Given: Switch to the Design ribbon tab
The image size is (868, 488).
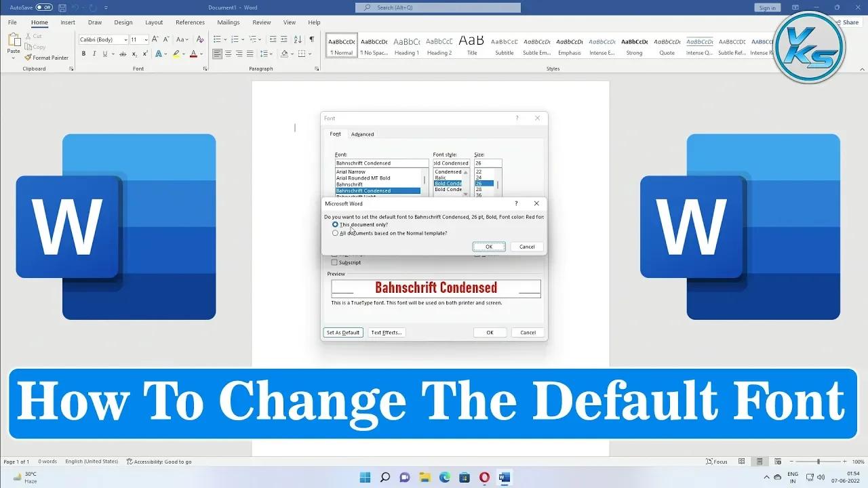Looking at the screenshot, I should tap(123, 22).
